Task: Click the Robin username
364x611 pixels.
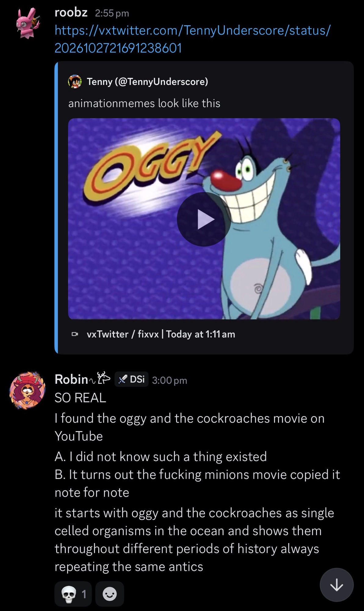Action: coord(71,379)
